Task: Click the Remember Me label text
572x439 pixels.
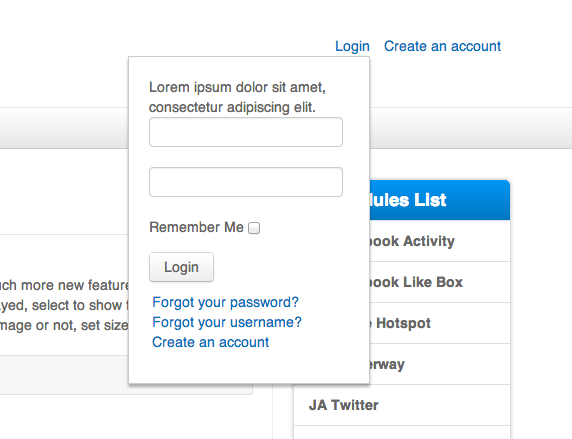Action: point(196,227)
